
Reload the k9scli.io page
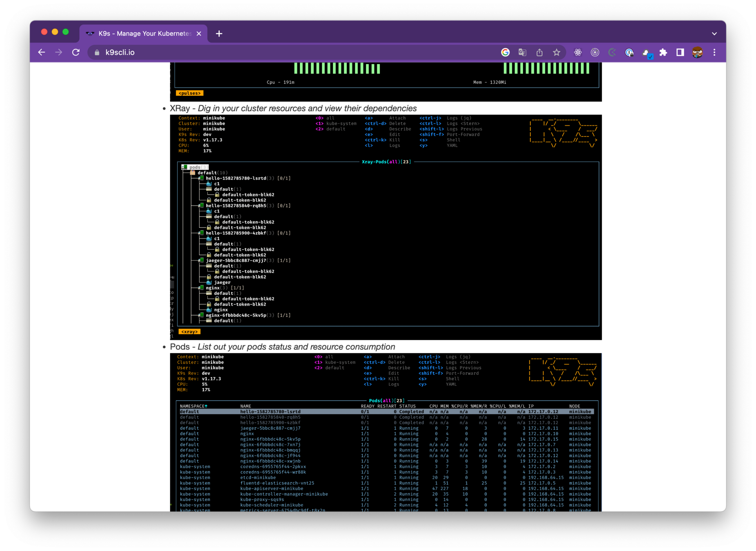pos(76,52)
